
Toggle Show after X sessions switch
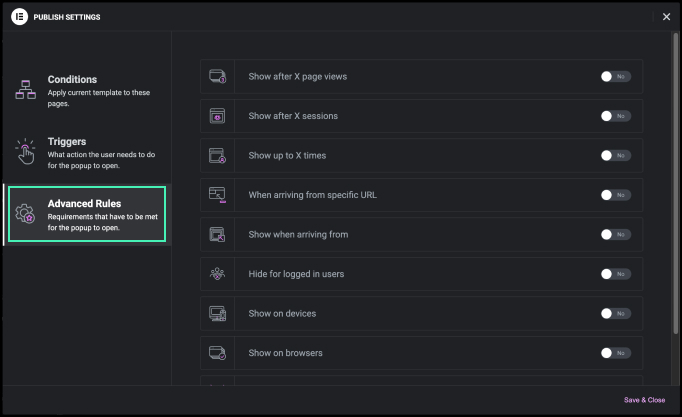click(x=615, y=116)
